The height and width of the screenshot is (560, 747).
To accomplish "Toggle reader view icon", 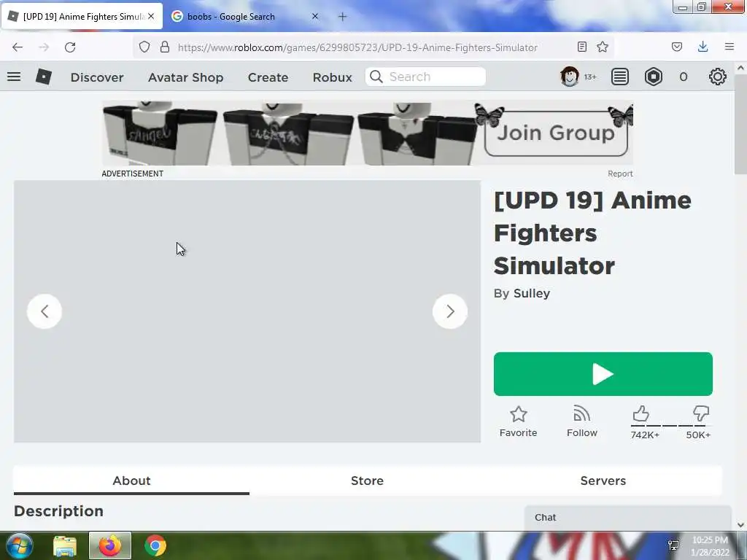I will pos(581,47).
